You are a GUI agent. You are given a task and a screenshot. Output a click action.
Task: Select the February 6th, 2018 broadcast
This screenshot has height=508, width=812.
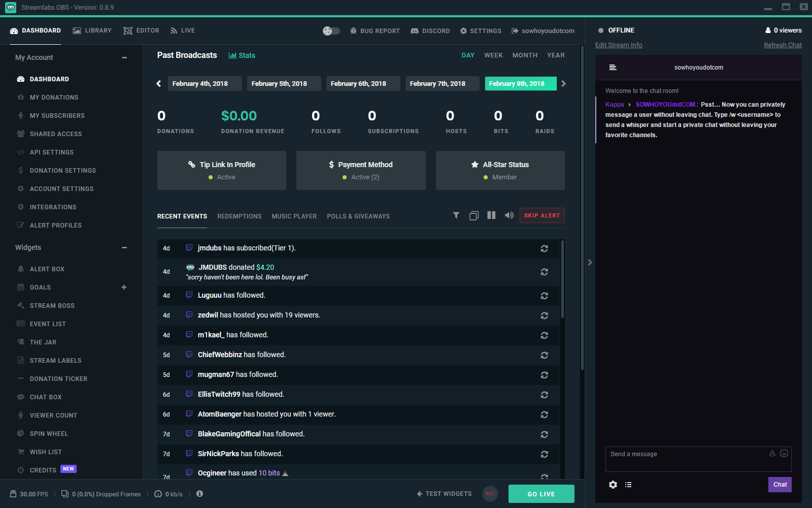[363, 84]
